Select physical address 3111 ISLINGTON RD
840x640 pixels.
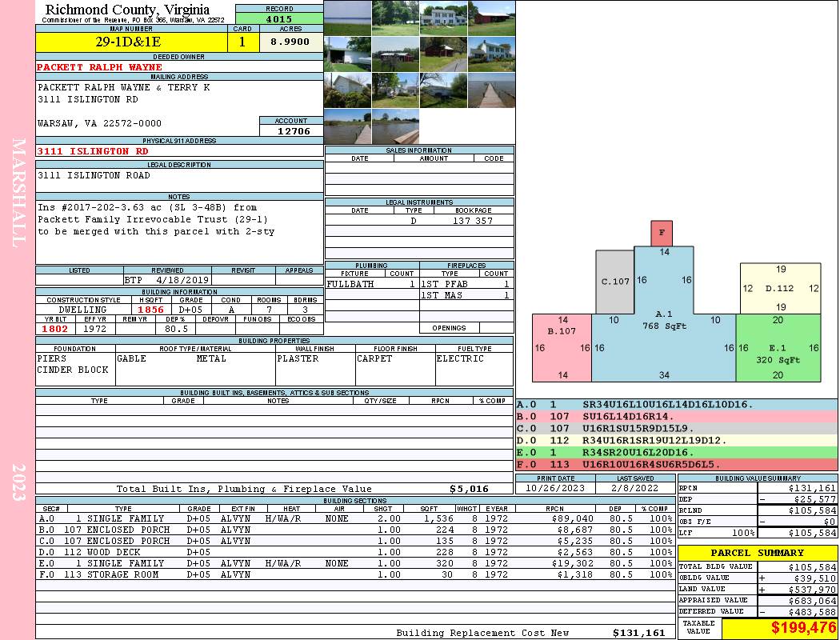tap(92, 151)
